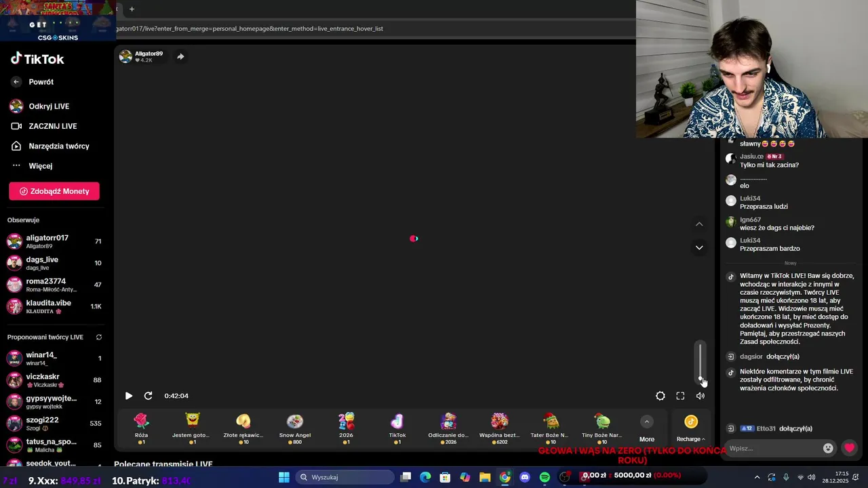Open suggested creator viczkaskr
The width and height of the screenshot is (868, 488).
(54, 380)
